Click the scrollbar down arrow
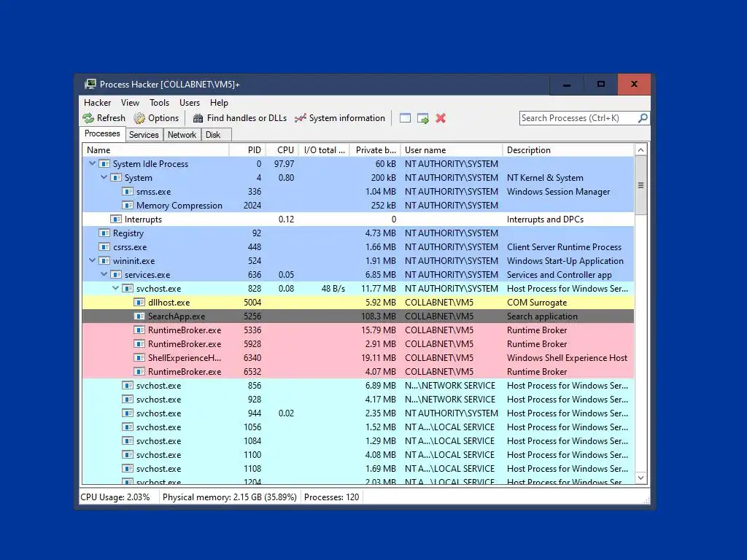747x560 pixels. point(640,478)
